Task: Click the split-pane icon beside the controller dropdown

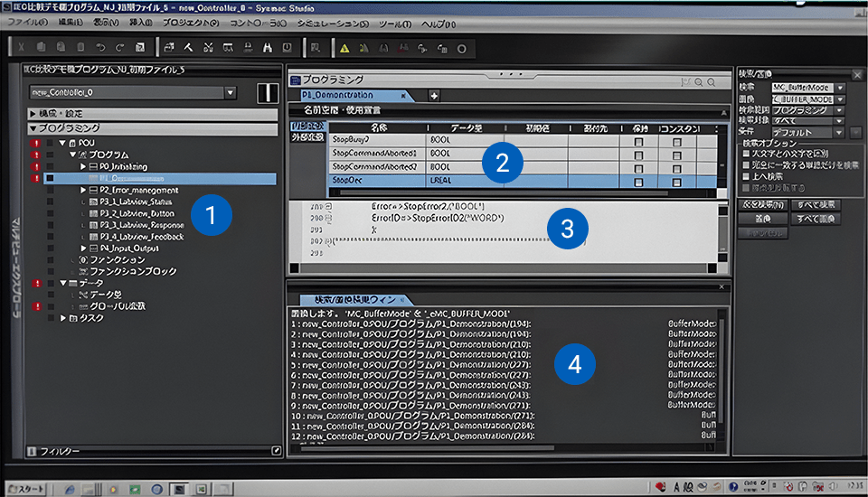Action: pyautogui.click(x=268, y=93)
